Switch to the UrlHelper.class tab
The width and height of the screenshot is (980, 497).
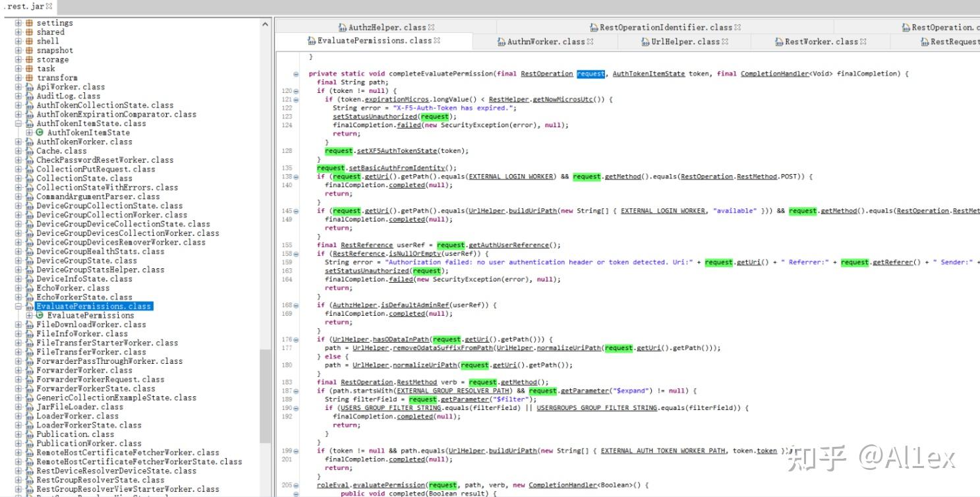pyautogui.click(x=685, y=42)
